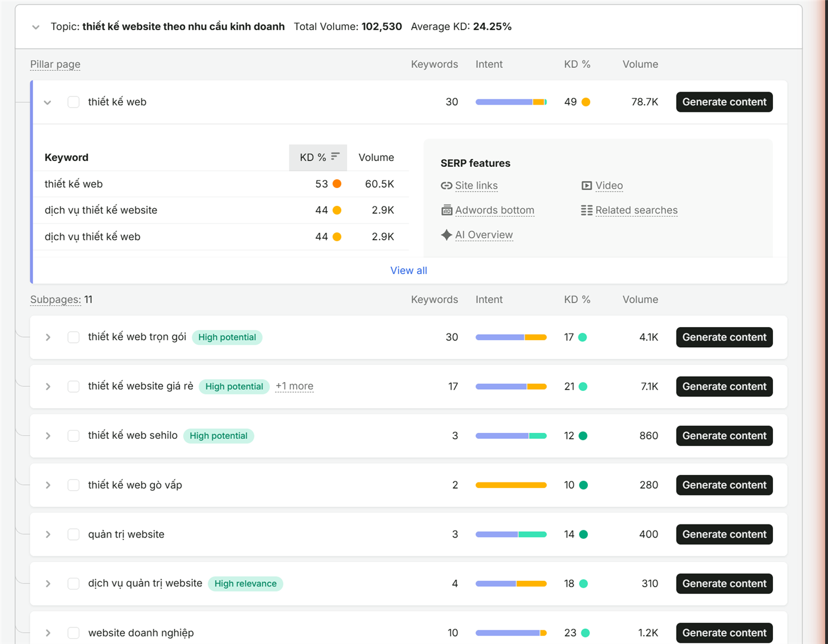The image size is (828, 644).
Task: Expand the thiết kế web sehilo row
Action: point(48,436)
